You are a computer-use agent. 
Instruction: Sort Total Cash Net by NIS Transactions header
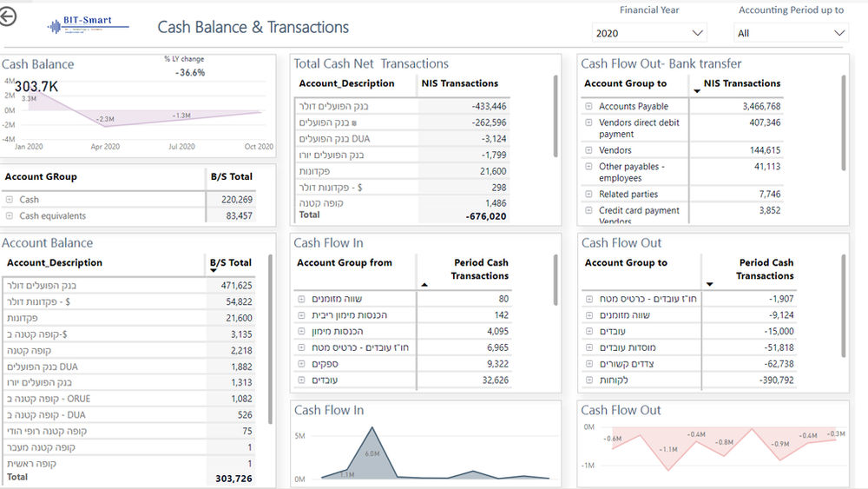coord(459,83)
